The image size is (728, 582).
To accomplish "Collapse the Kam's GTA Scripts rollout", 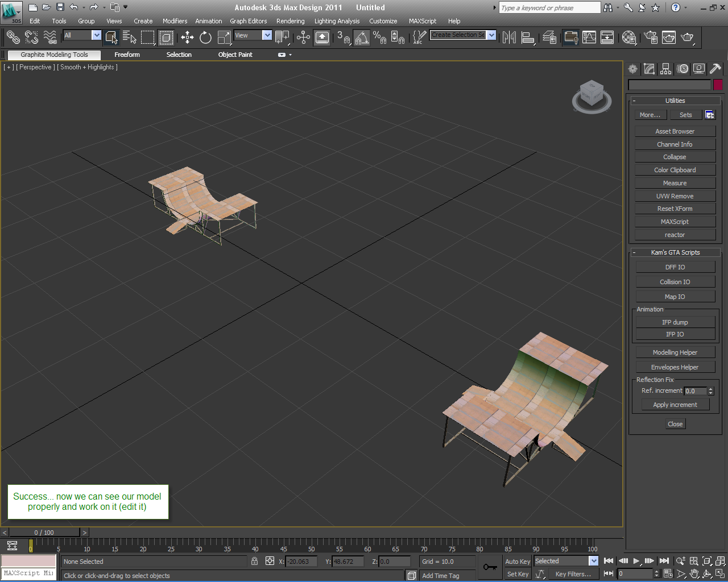I will [675, 252].
